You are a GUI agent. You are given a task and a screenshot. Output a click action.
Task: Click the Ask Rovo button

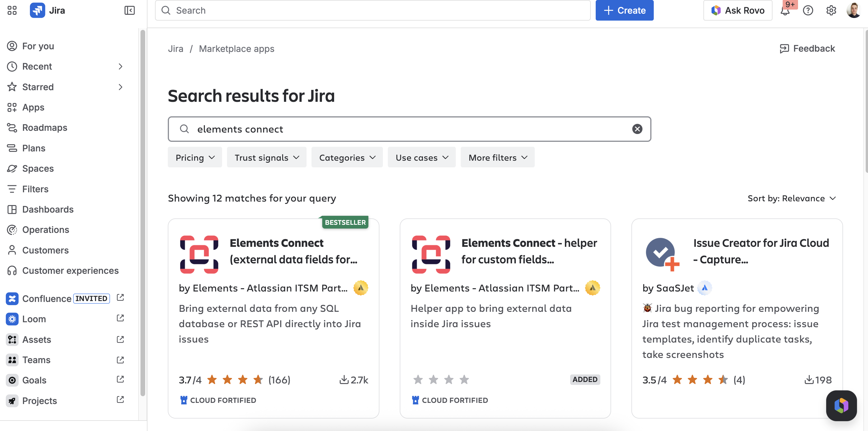[x=738, y=10]
